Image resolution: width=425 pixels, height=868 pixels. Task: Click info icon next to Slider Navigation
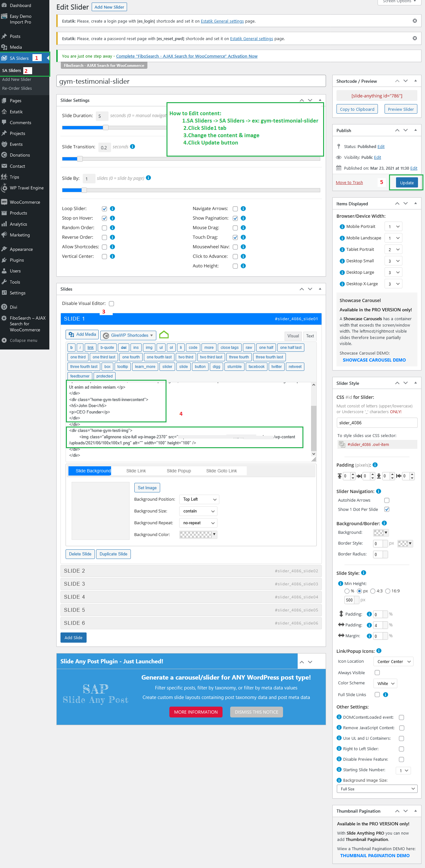(379, 491)
